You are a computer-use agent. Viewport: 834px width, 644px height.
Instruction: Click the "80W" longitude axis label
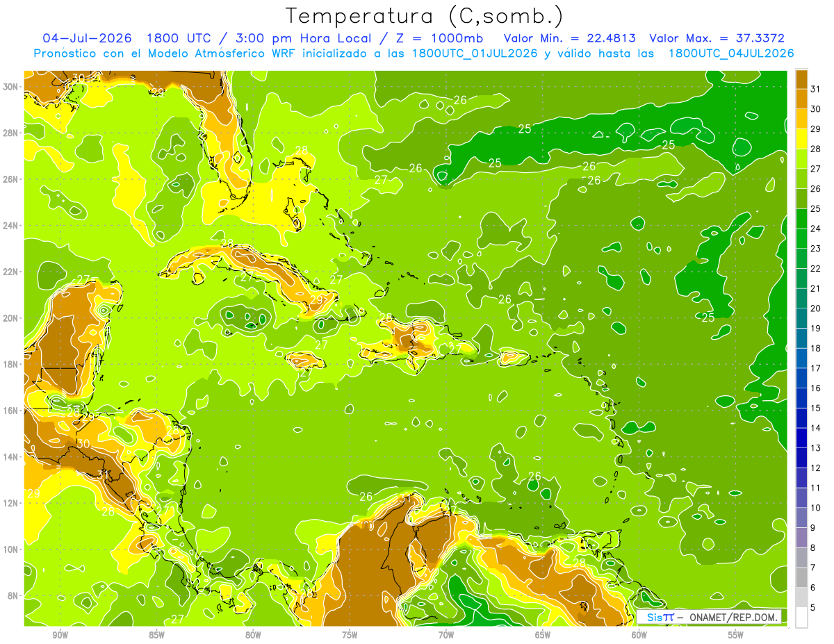click(x=253, y=635)
